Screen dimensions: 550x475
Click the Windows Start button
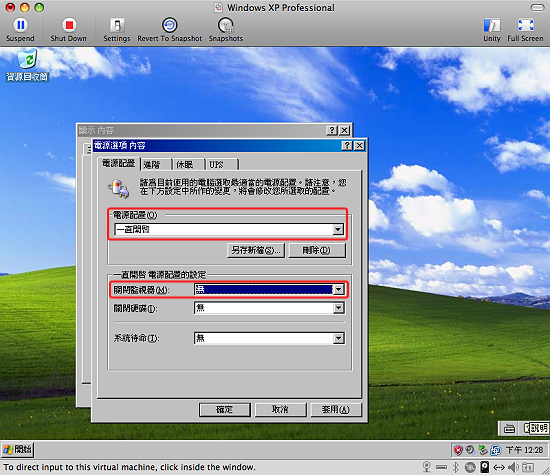(x=18, y=450)
